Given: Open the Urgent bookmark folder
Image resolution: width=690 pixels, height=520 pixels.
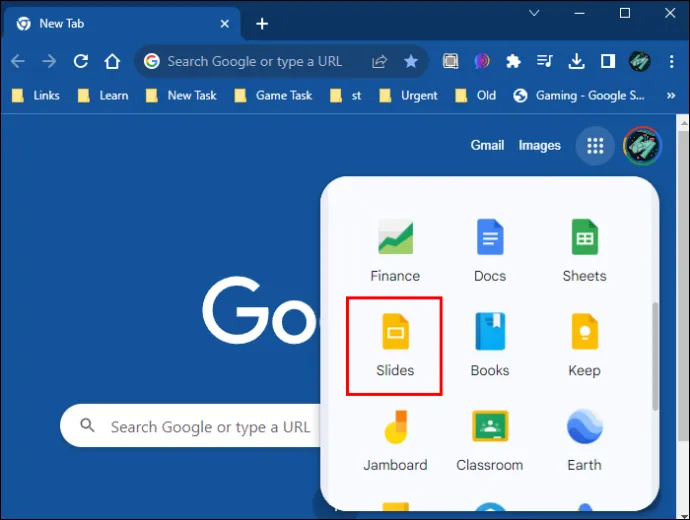Looking at the screenshot, I should pos(408,95).
